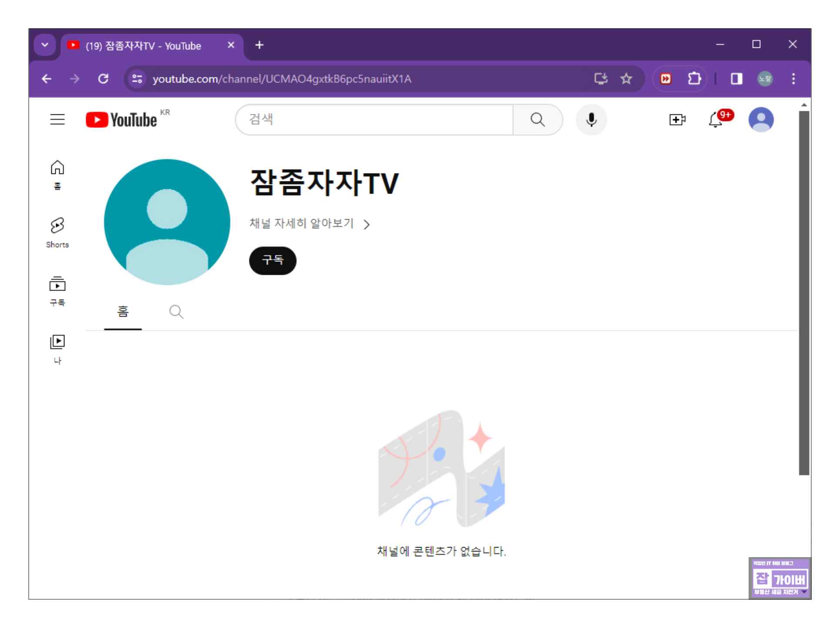This screenshot has height=628, width=840.
Task: Bookmark this page with the star icon
Action: [626, 79]
